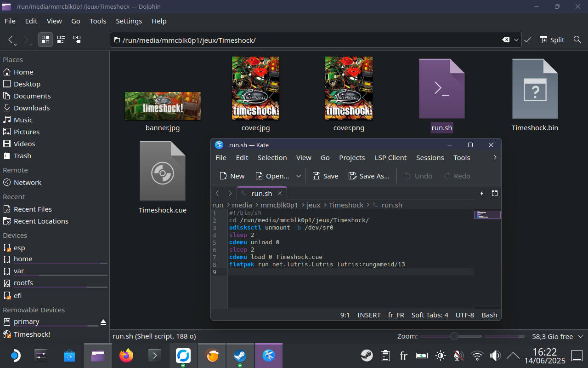Switch Dolphin to Compact view mode
The height and width of the screenshot is (368, 588).
[61, 40]
